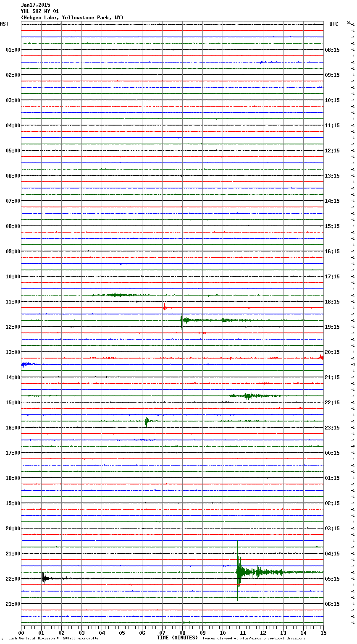The height and width of the screenshot is (644, 357).
Task: Select the 07:00 MST row label
Action: click(13, 201)
